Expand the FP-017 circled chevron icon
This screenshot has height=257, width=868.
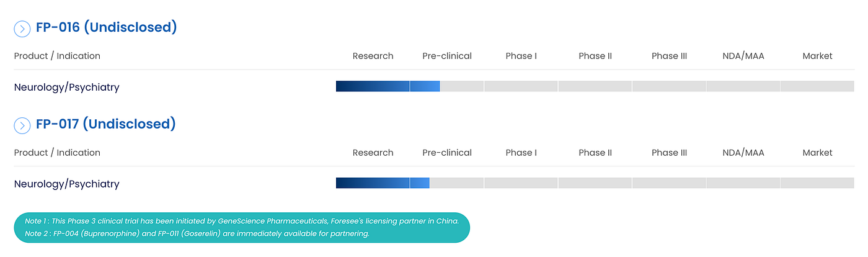tap(22, 125)
